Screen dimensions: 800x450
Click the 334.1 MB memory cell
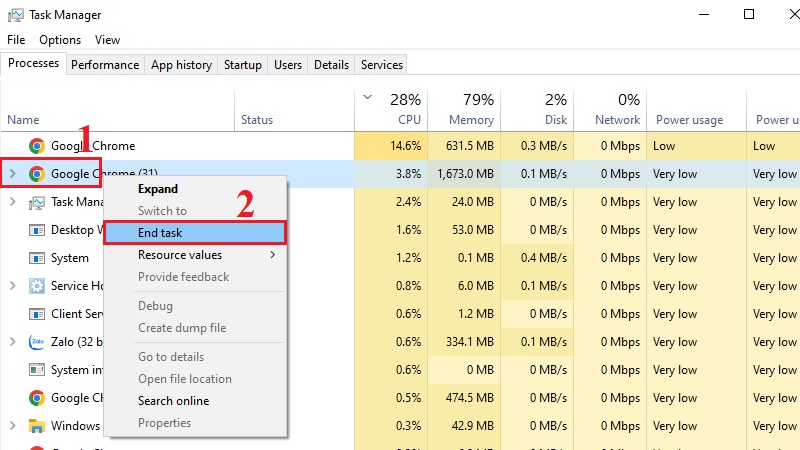tap(464, 342)
